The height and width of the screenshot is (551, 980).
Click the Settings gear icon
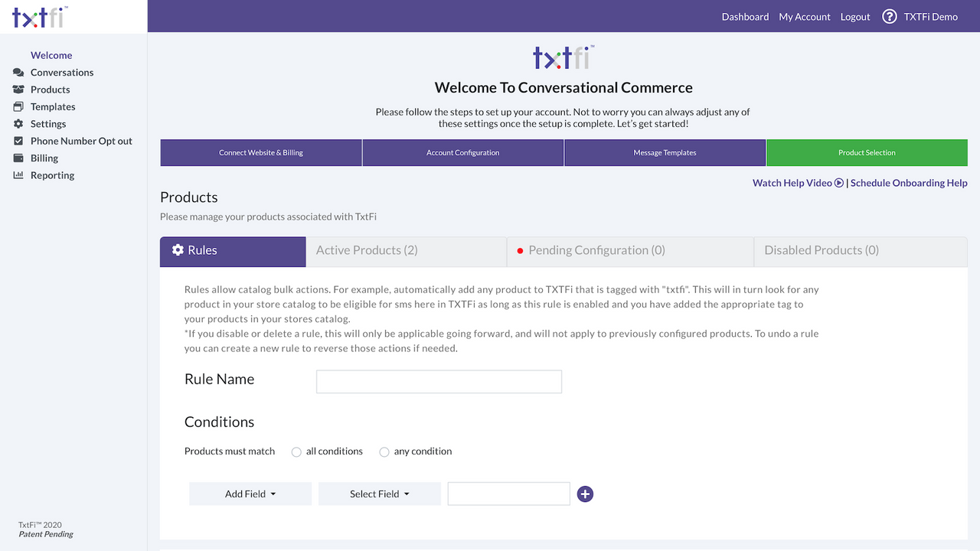coord(17,123)
